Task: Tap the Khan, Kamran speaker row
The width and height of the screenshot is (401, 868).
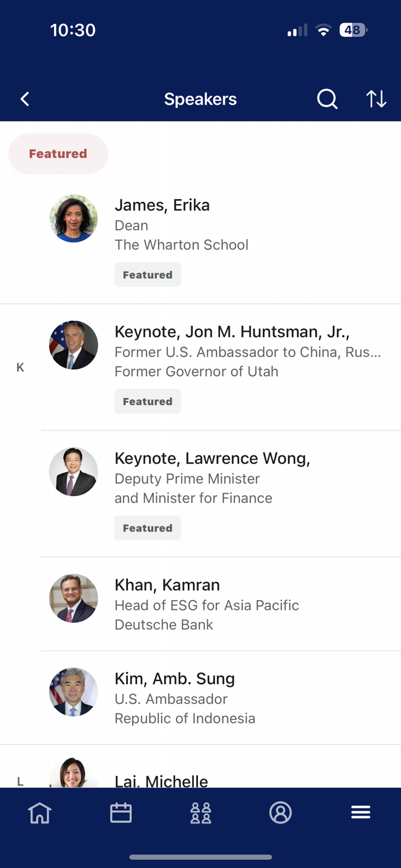Action: coord(207,604)
